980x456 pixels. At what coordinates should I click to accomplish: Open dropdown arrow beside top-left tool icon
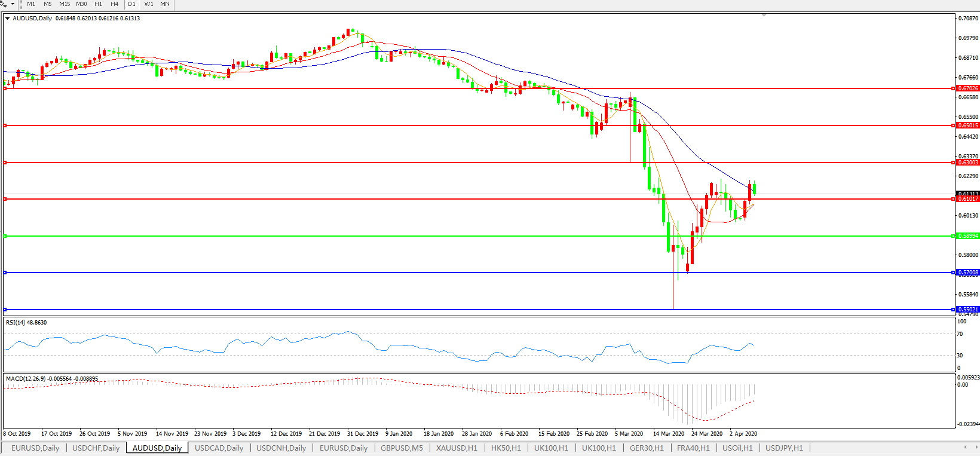[13, 4]
